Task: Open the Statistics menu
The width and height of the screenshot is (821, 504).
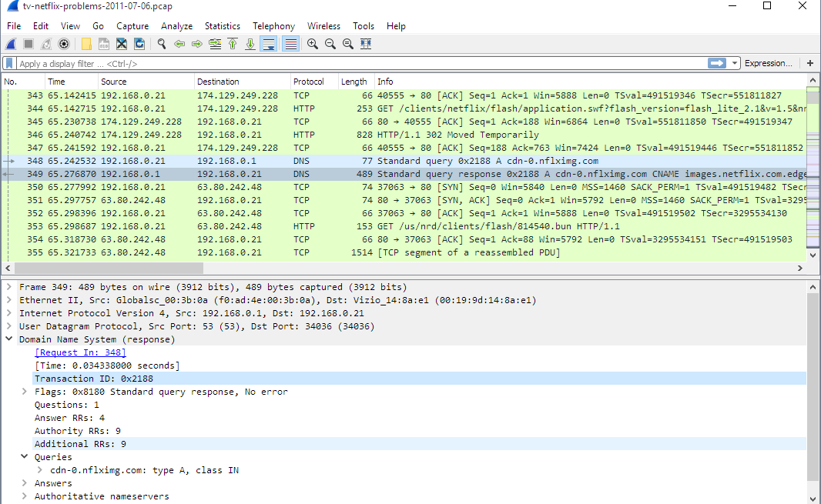Action: (222, 26)
